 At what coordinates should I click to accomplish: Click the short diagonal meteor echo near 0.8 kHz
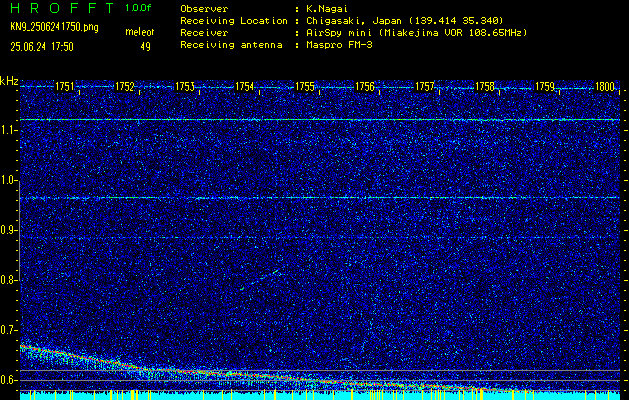260,280
